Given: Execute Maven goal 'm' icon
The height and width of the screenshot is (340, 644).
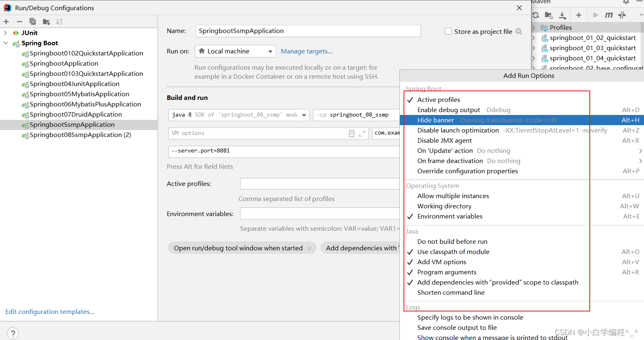Looking at the screenshot, I should (609, 15).
